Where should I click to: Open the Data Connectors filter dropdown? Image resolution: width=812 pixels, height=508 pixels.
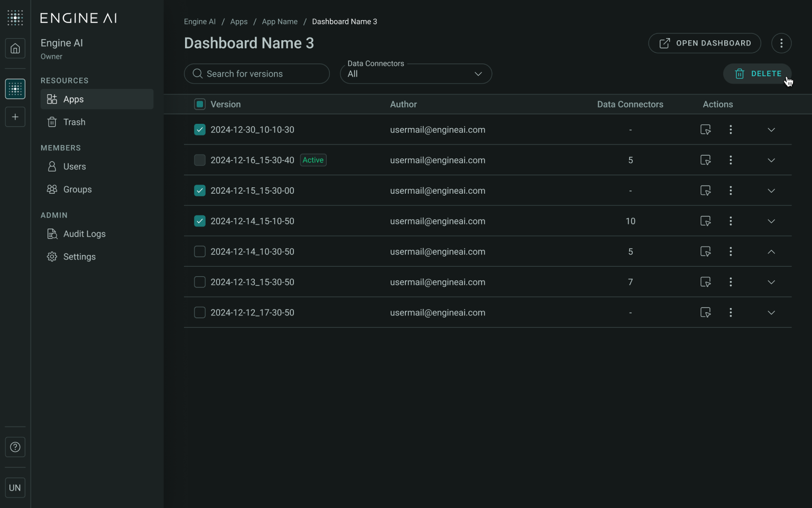pos(416,74)
